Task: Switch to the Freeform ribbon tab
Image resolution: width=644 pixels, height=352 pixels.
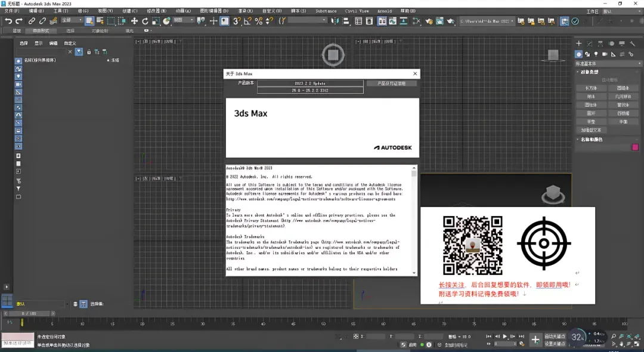Action: (x=41, y=31)
